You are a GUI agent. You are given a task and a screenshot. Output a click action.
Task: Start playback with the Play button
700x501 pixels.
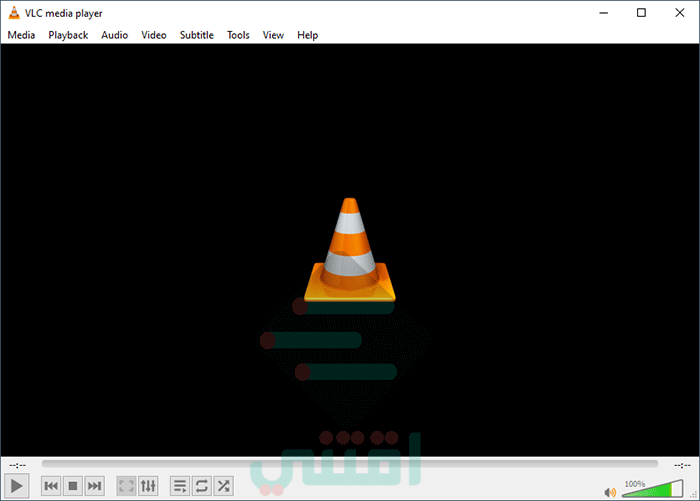pyautogui.click(x=17, y=486)
